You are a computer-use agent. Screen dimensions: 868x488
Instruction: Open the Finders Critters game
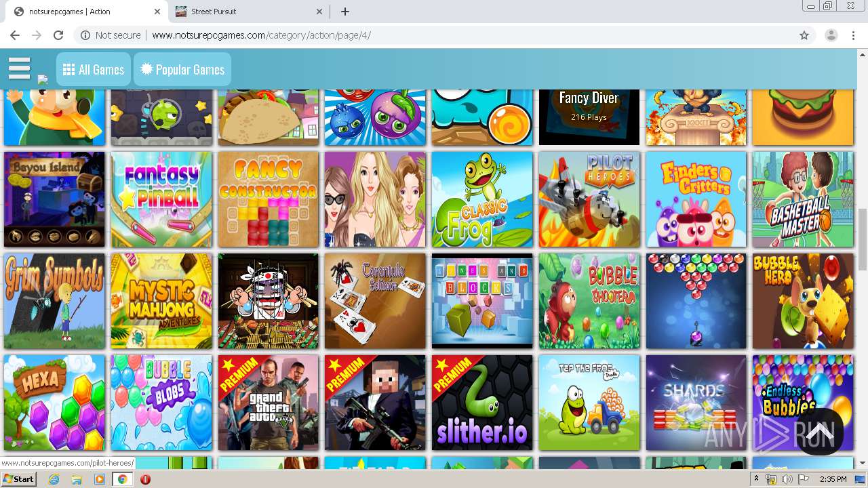(x=696, y=199)
